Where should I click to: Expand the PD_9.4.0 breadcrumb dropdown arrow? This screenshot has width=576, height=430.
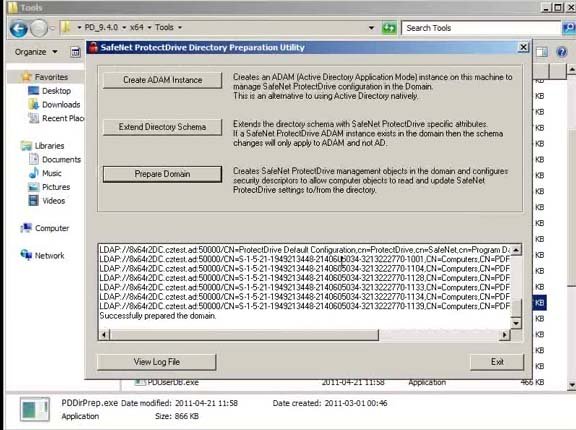click(124, 28)
